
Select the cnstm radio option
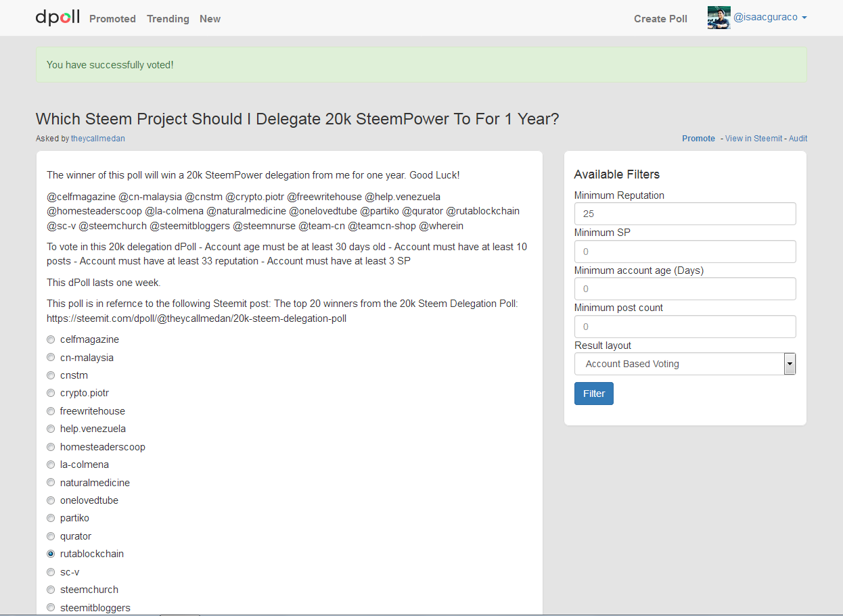point(51,375)
